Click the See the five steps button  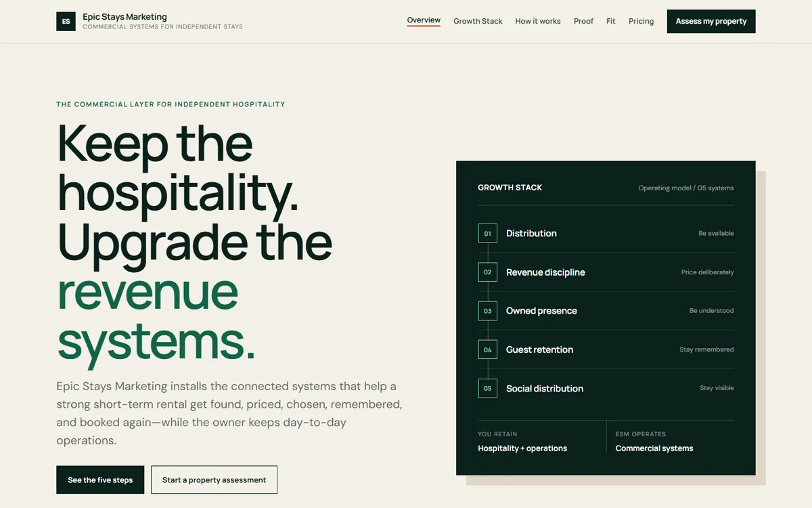coord(100,480)
